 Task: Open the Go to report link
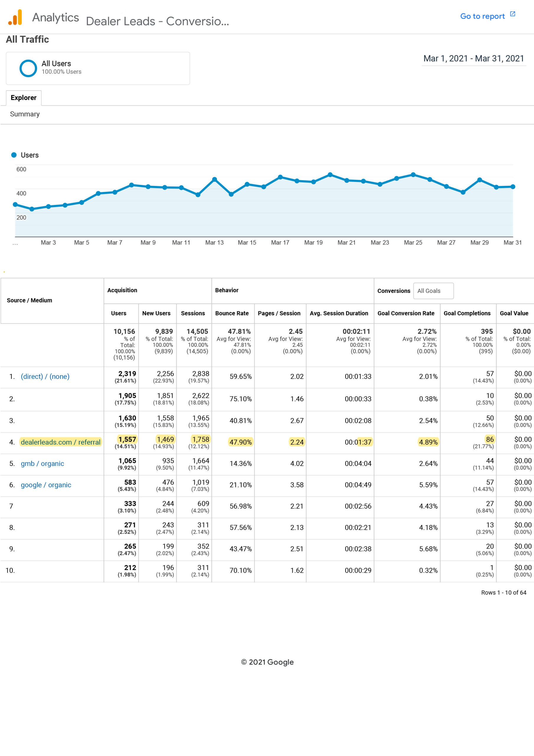point(482,16)
